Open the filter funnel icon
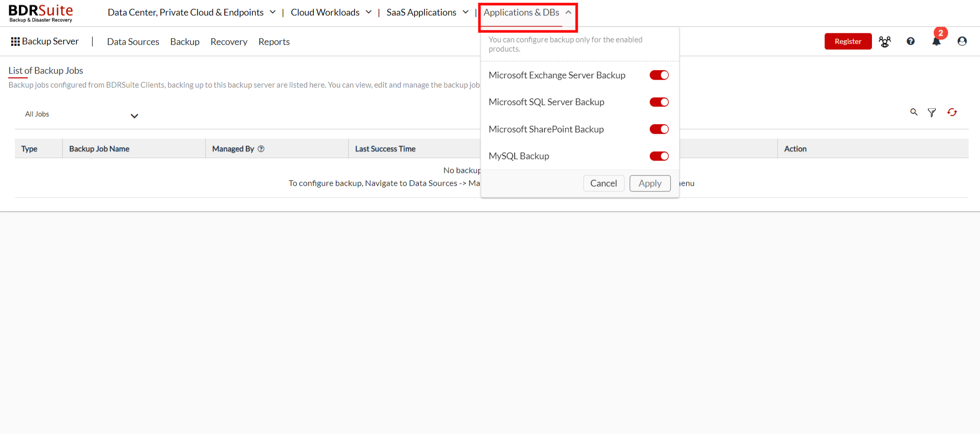The width and height of the screenshot is (980, 434). click(x=932, y=112)
